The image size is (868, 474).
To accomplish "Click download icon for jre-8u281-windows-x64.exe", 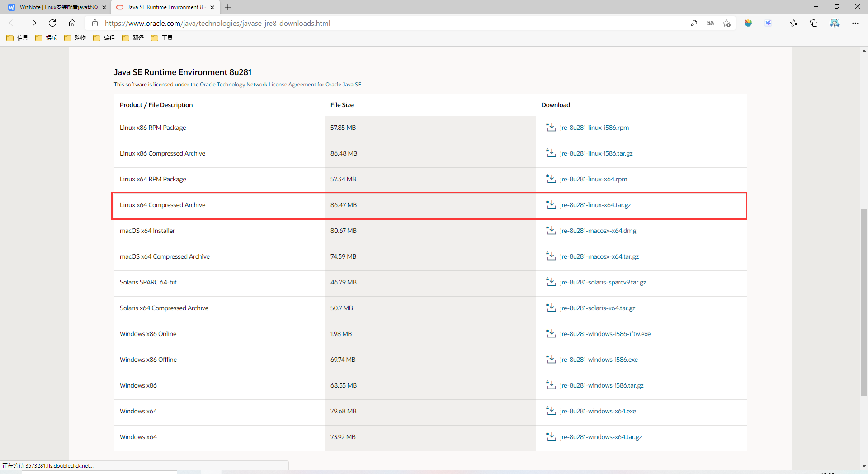I will pyautogui.click(x=551, y=411).
